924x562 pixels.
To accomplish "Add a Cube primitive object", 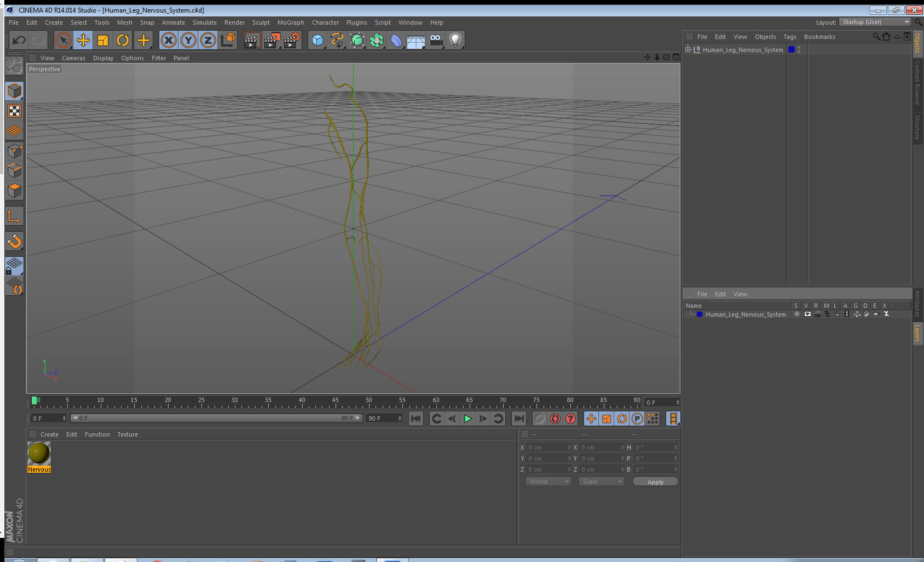I will click(x=317, y=40).
